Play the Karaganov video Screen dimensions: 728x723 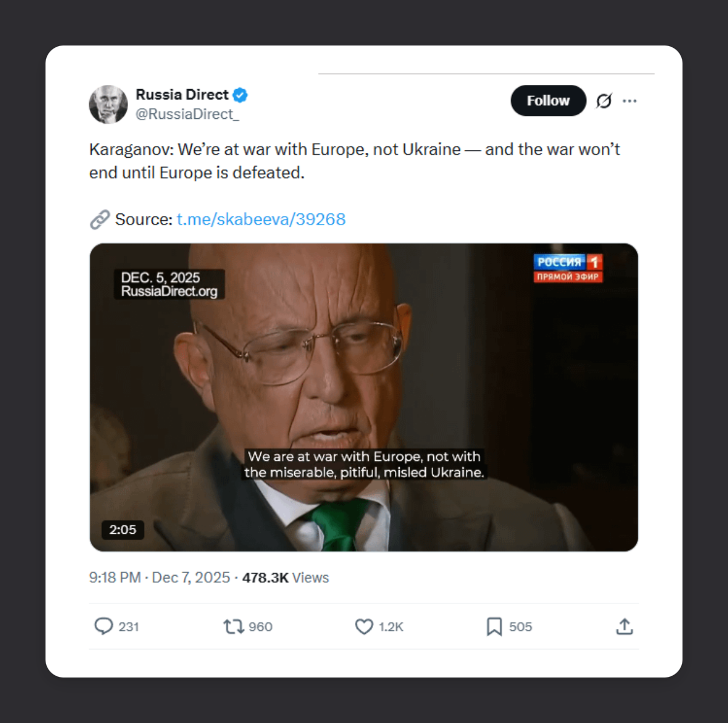point(364,397)
